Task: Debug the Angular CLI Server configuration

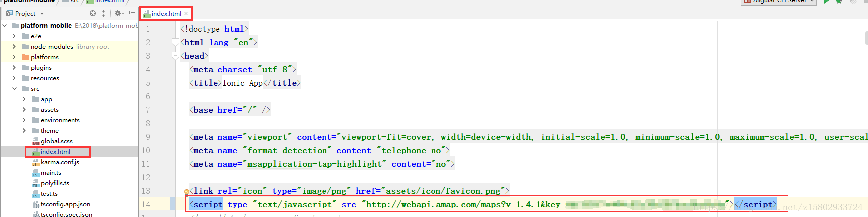Action: click(x=839, y=2)
